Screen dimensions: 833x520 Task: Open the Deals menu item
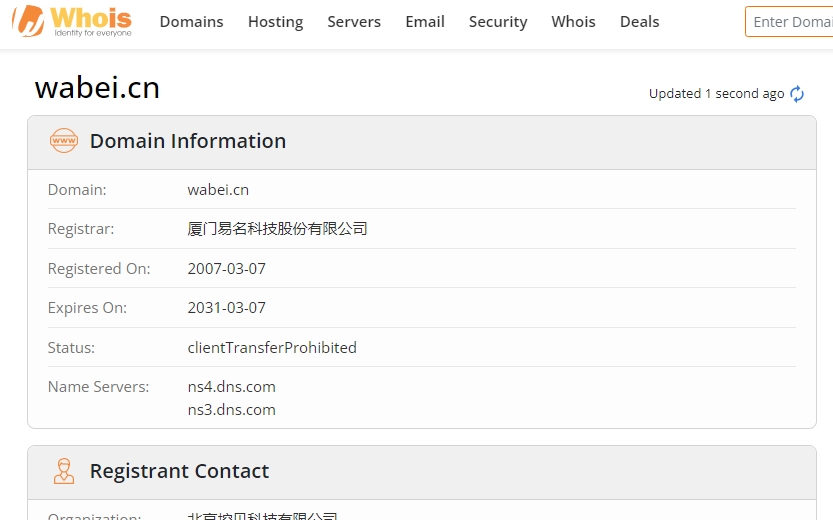639,22
